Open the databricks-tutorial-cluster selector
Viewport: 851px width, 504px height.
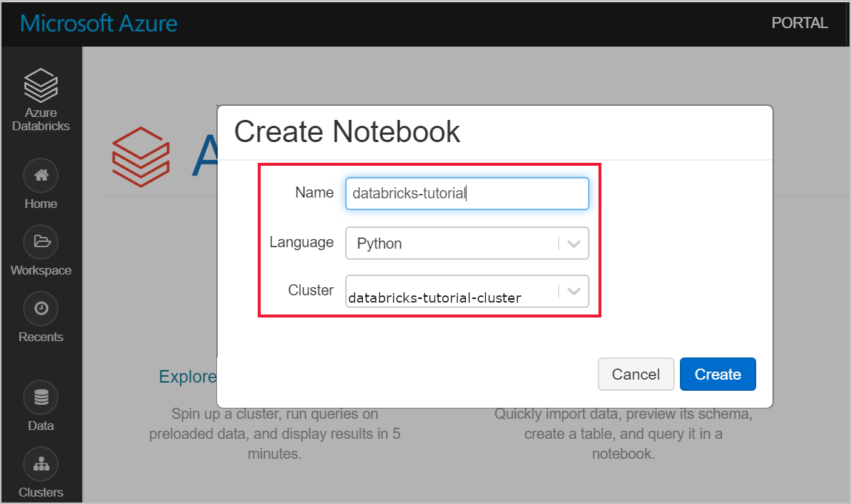coord(467,292)
